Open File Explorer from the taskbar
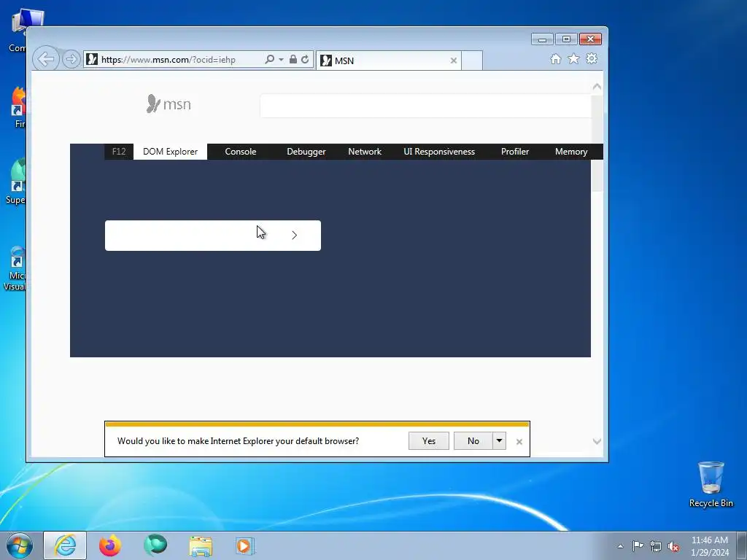 (x=201, y=545)
